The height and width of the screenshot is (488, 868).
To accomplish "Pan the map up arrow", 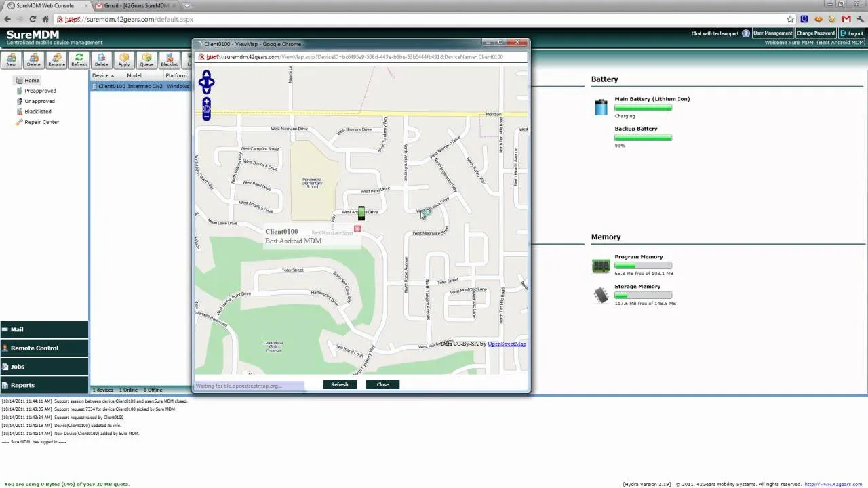I will 206,75.
